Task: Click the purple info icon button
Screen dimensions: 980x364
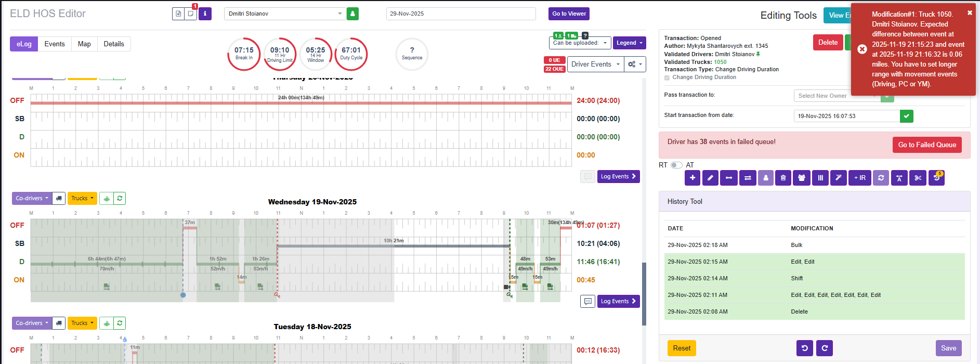Action: point(205,14)
